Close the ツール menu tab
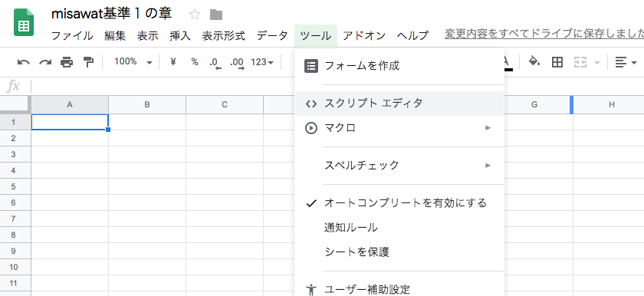The height and width of the screenshot is (296, 644). (315, 36)
